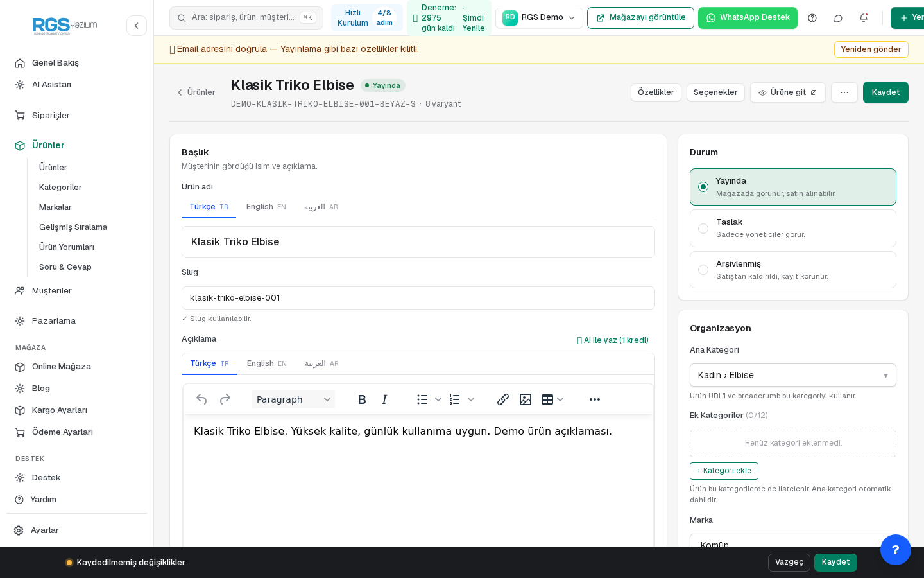The image size is (924, 578).
Task: Expand bulleted list style options arrow
Action: [438, 399]
